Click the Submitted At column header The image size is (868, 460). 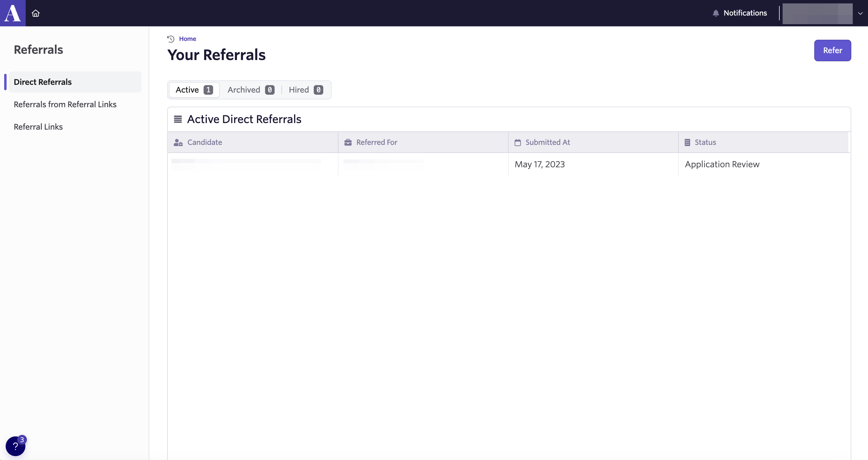click(x=593, y=142)
